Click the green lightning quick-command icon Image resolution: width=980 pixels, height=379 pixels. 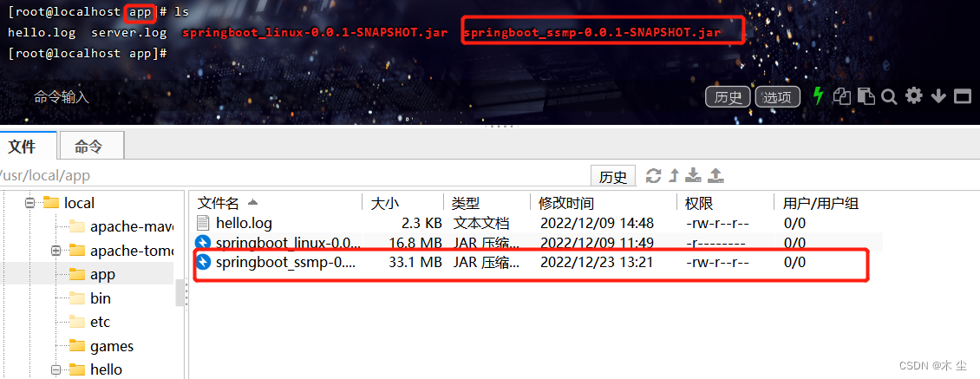(x=818, y=95)
